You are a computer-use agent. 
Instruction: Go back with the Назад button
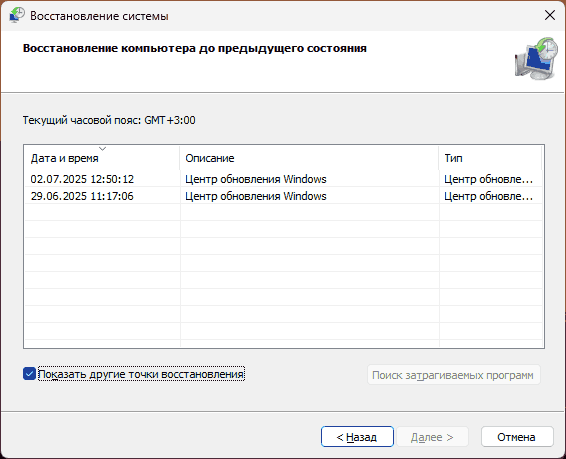tap(357, 437)
